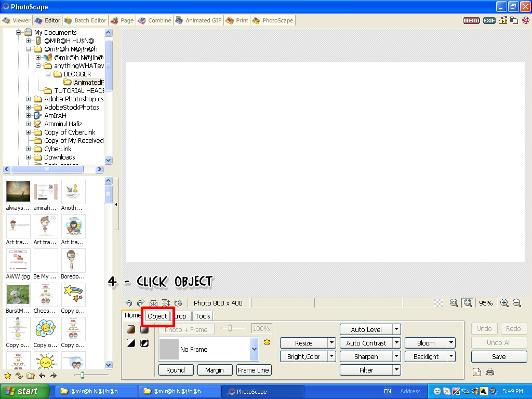Click the explore folder icon below thumbnails

click(x=31, y=376)
